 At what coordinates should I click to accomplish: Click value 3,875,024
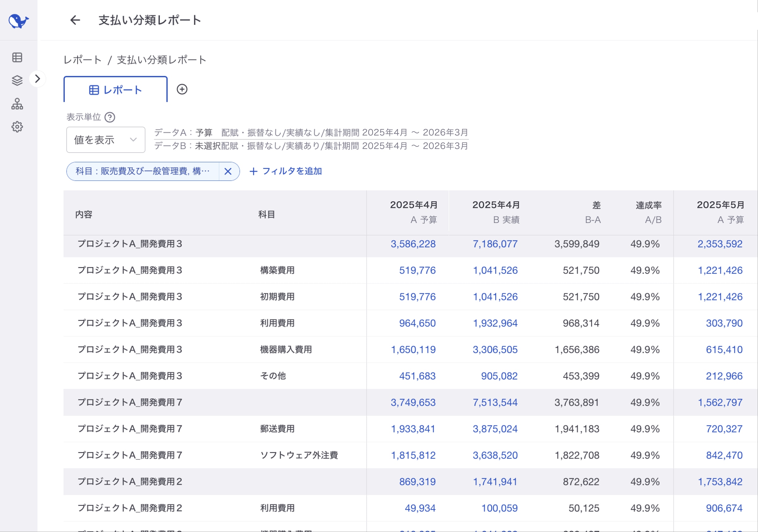click(x=495, y=429)
